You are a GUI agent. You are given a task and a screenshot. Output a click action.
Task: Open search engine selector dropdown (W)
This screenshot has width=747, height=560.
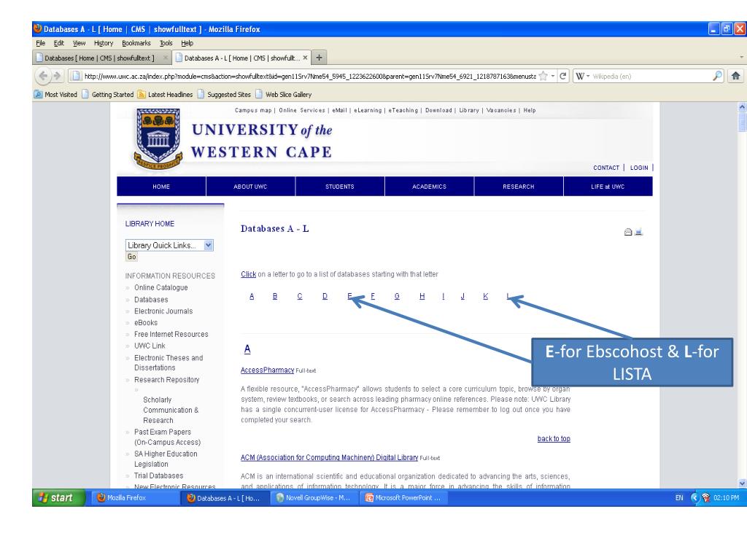click(x=582, y=76)
